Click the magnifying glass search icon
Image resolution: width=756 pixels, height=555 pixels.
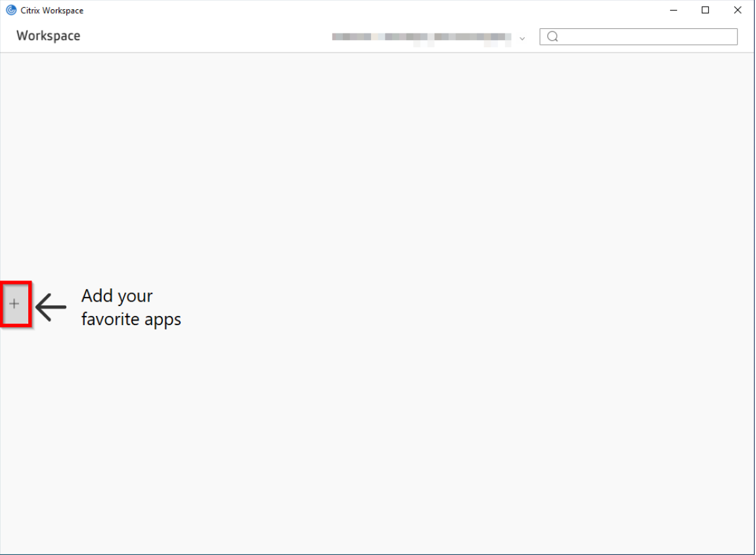(x=552, y=37)
